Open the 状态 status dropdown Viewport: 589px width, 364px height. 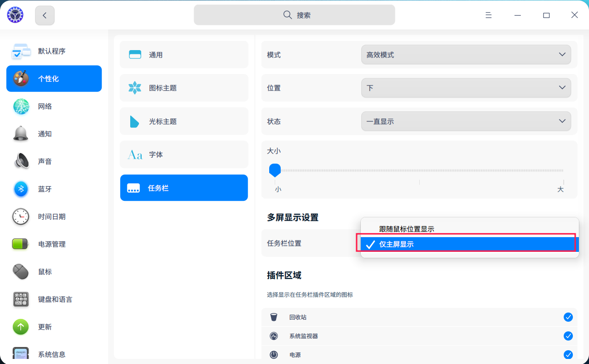[466, 121]
